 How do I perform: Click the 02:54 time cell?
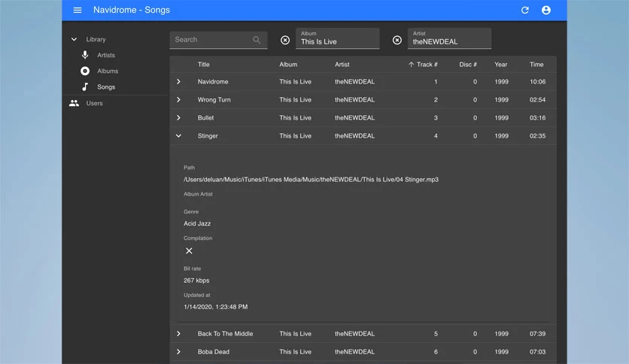pos(537,100)
